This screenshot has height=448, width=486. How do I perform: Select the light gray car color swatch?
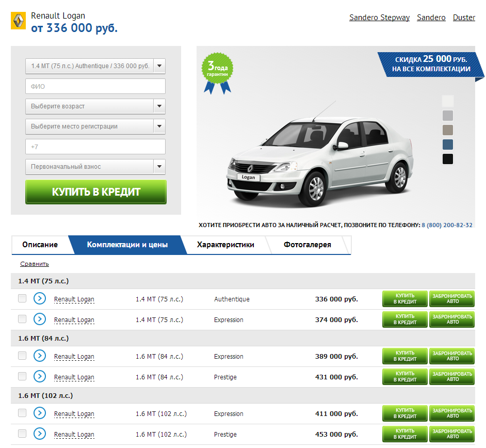pyautogui.click(x=448, y=116)
